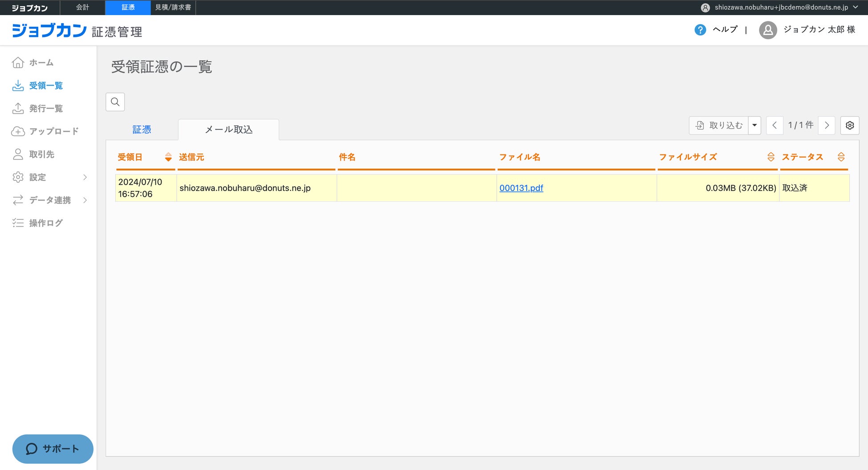Expand データ連携 submenu chevron
The height and width of the screenshot is (470, 868).
click(x=85, y=200)
